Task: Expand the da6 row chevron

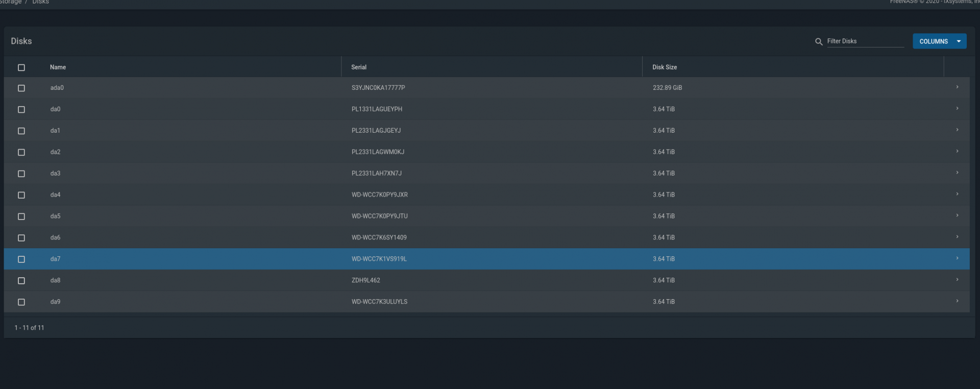Action: (957, 237)
